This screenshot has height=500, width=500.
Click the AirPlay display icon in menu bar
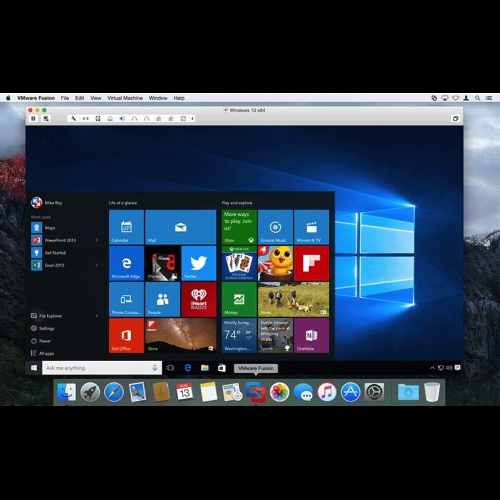click(445, 98)
